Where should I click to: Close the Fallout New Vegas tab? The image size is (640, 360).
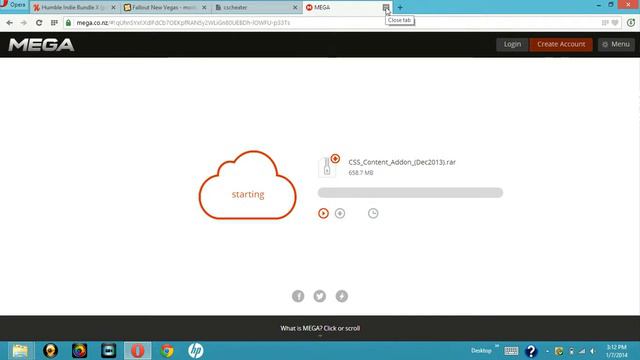click(204, 7)
